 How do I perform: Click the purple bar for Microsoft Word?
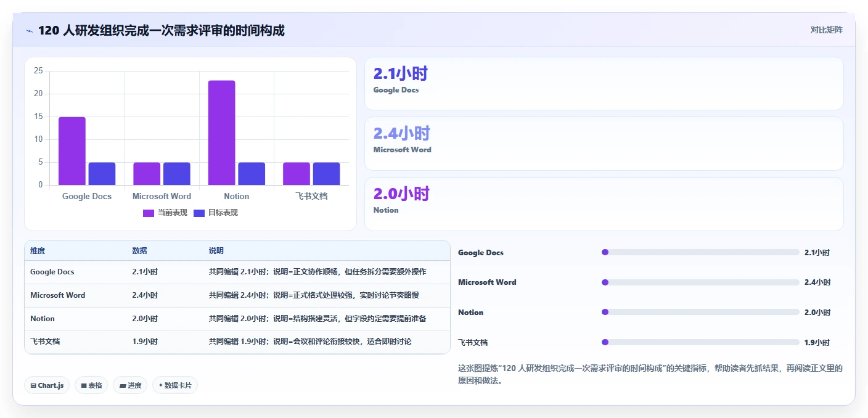(147, 174)
